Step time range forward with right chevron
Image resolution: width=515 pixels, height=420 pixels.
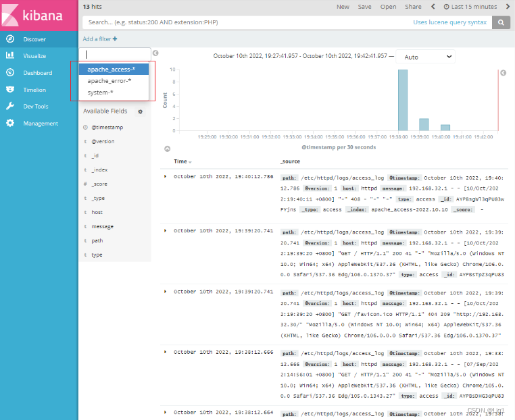(508, 7)
